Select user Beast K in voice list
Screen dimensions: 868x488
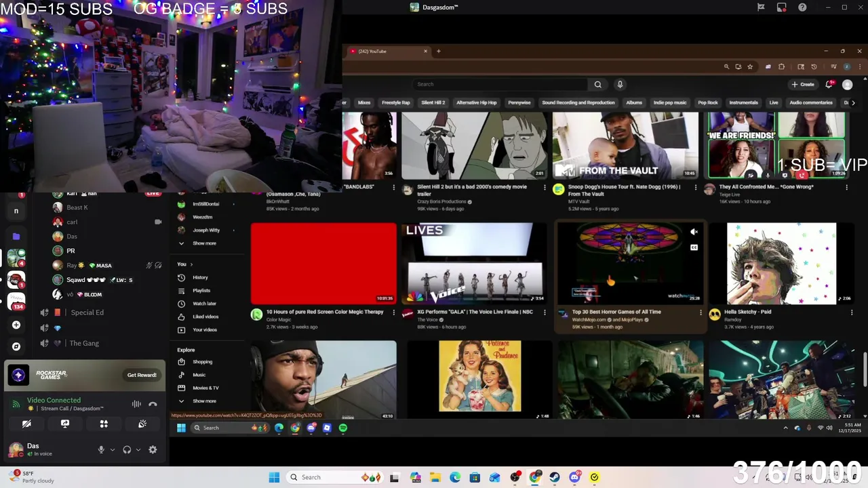pos(77,207)
